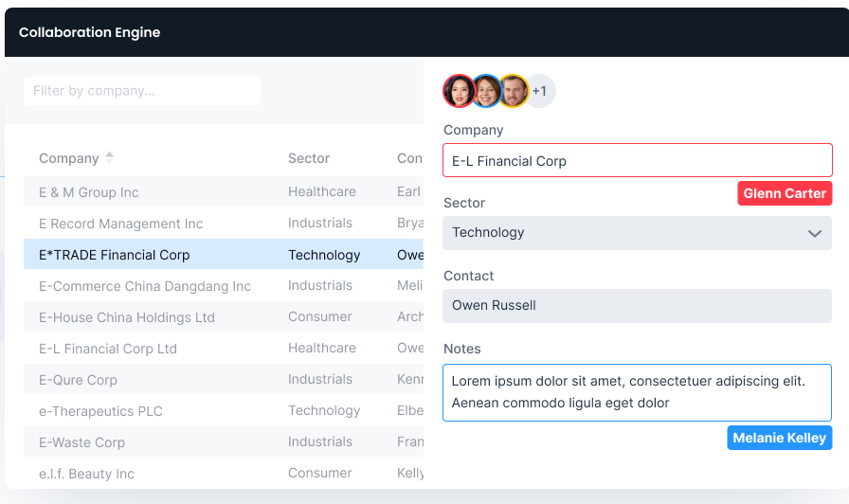849x504 pixels.
Task: Select the E Record Management Inc row
Action: tap(120, 224)
